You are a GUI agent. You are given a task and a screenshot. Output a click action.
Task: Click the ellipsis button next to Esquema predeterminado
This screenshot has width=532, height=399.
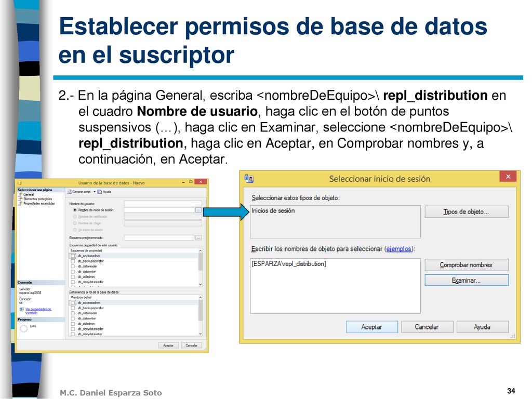(x=198, y=238)
